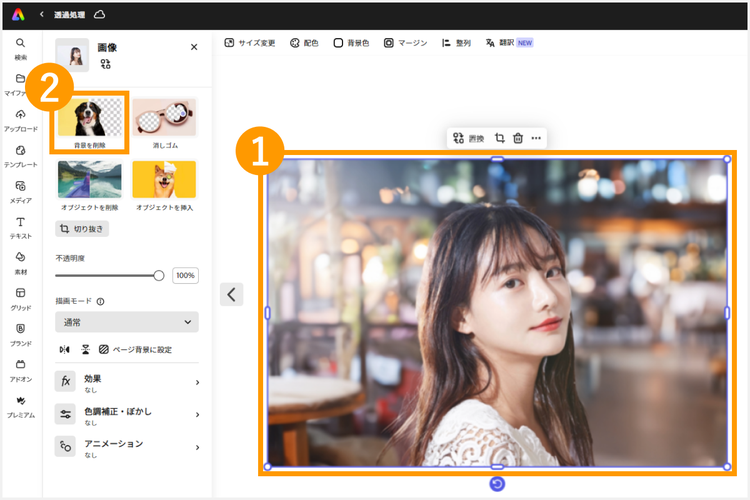The width and height of the screenshot is (750, 500).
Task: Select 消しゴム eraser tool
Action: click(x=165, y=123)
